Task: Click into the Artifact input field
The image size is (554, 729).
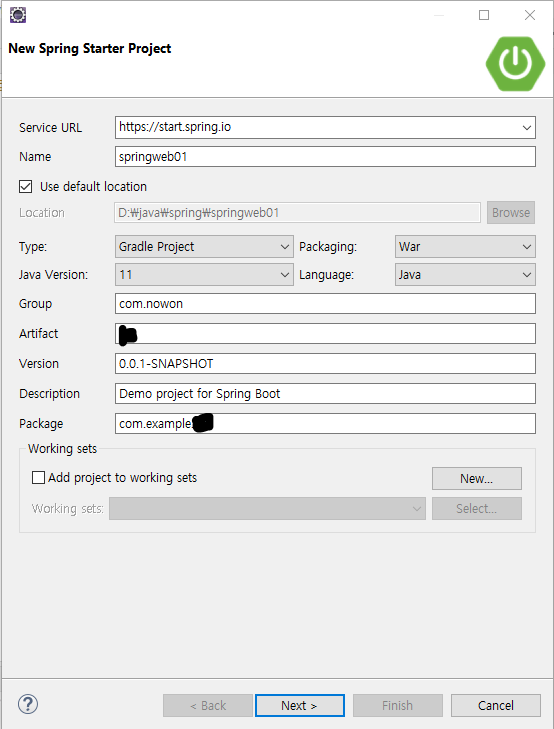Action: (x=325, y=333)
